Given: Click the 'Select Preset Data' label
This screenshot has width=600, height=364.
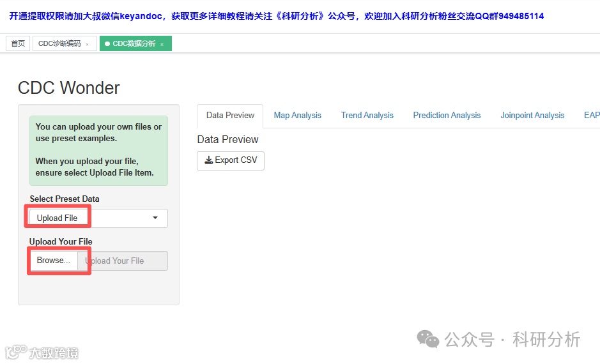Looking at the screenshot, I should click(x=65, y=199).
